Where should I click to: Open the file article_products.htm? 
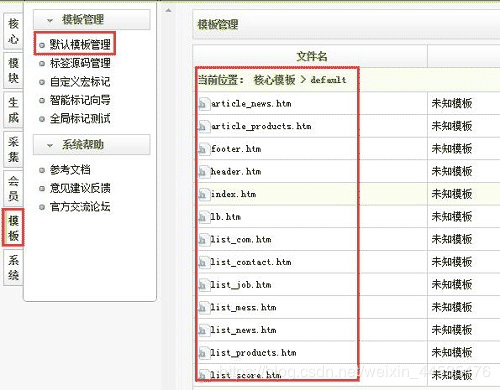261,126
